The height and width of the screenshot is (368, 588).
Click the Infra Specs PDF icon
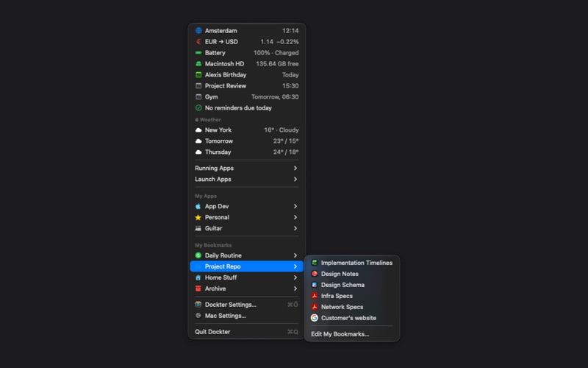tap(315, 296)
